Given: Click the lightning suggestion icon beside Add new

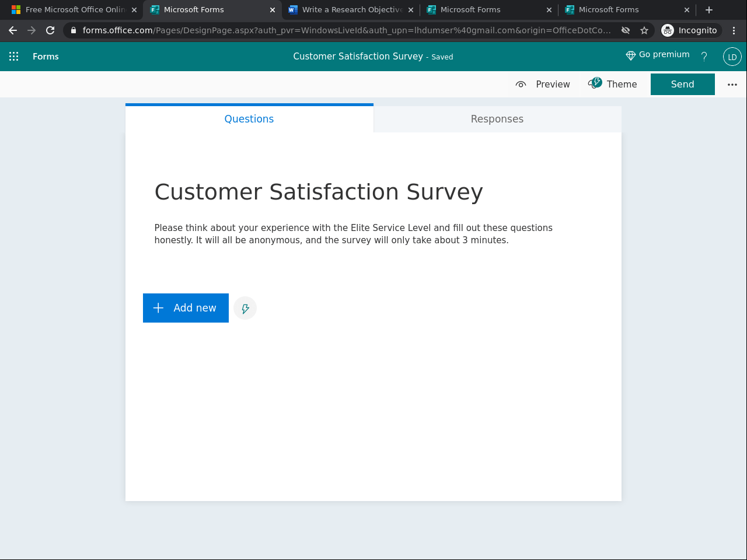Looking at the screenshot, I should (x=245, y=308).
